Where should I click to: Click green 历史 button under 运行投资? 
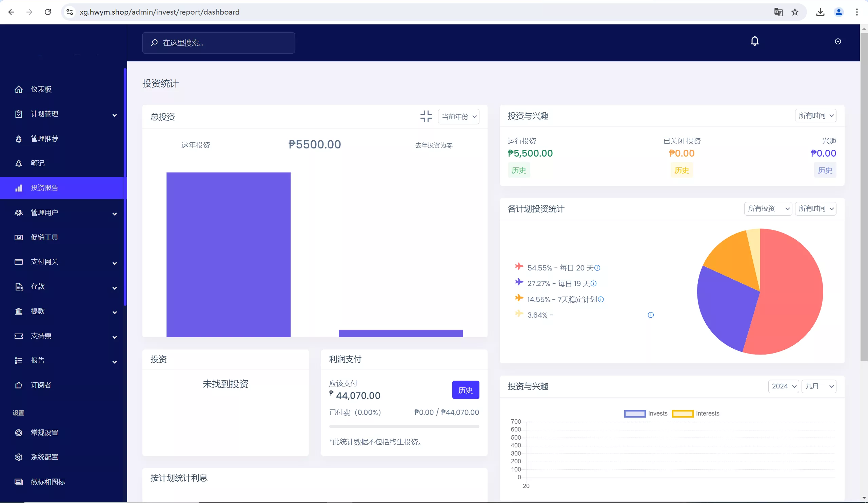click(x=518, y=170)
